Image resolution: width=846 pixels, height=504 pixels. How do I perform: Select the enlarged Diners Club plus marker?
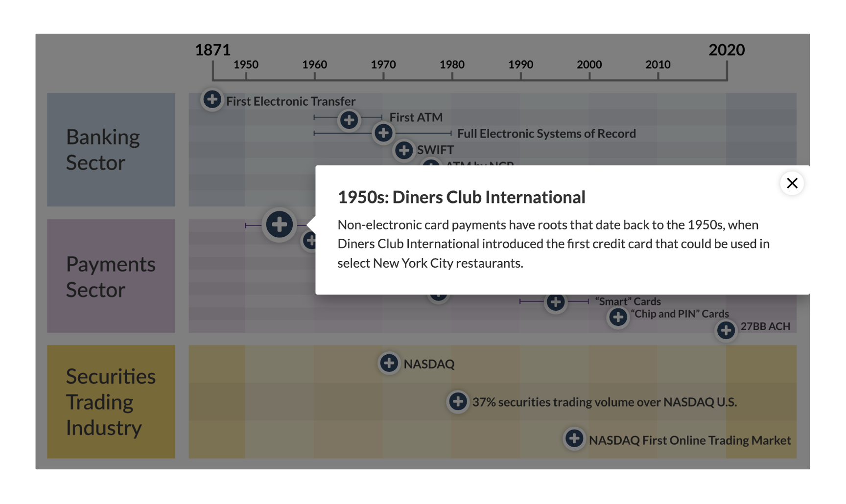pyautogui.click(x=279, y=225)
